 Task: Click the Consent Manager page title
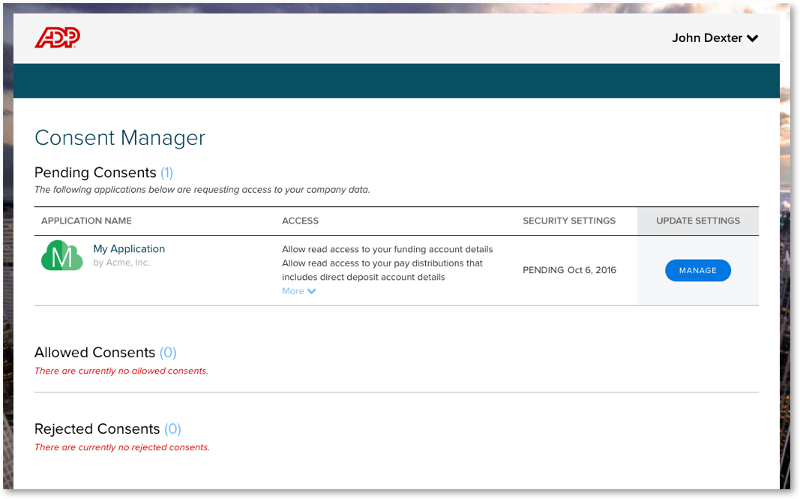(120, 138)
